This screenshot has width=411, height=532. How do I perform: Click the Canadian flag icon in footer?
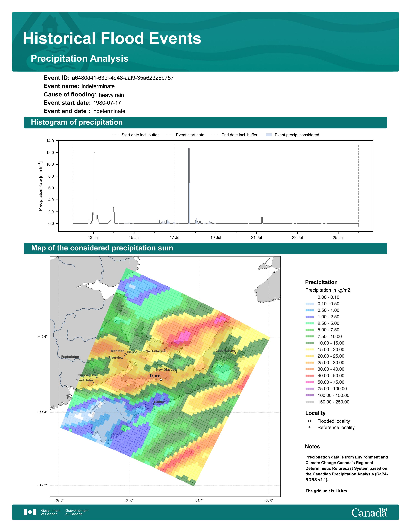click(x=30, y=512)
